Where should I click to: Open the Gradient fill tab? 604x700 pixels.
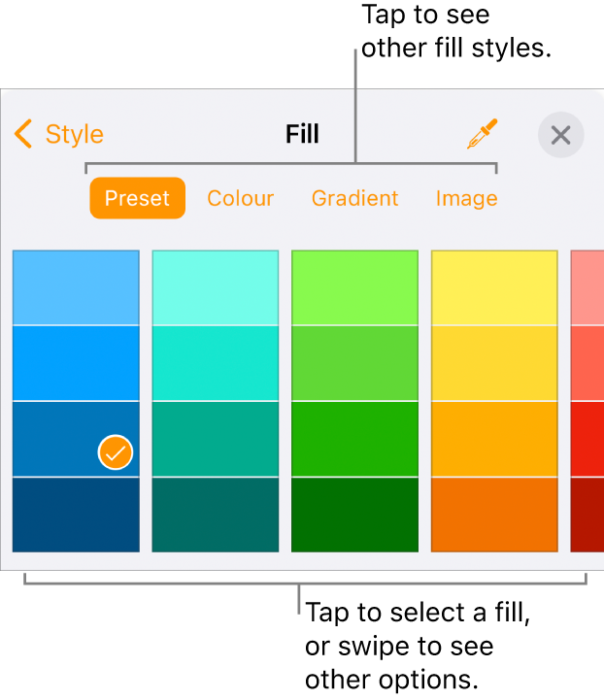(354, 198)
